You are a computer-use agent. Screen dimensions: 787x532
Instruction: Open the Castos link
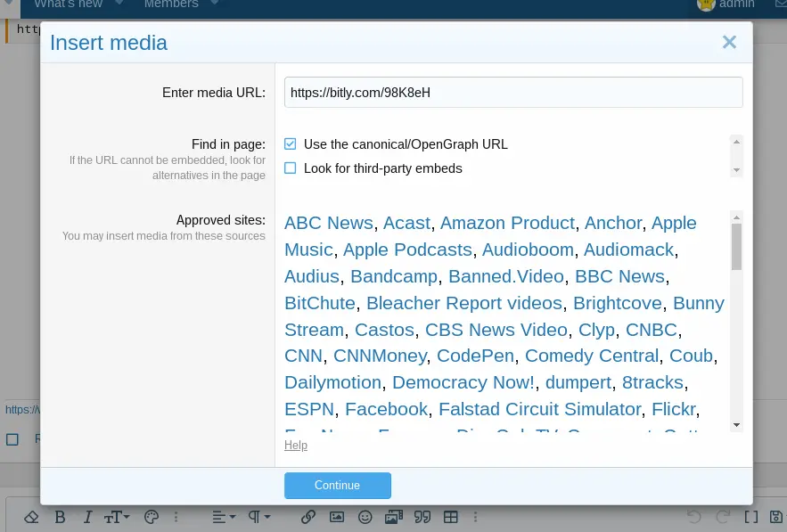pos(384,330)
